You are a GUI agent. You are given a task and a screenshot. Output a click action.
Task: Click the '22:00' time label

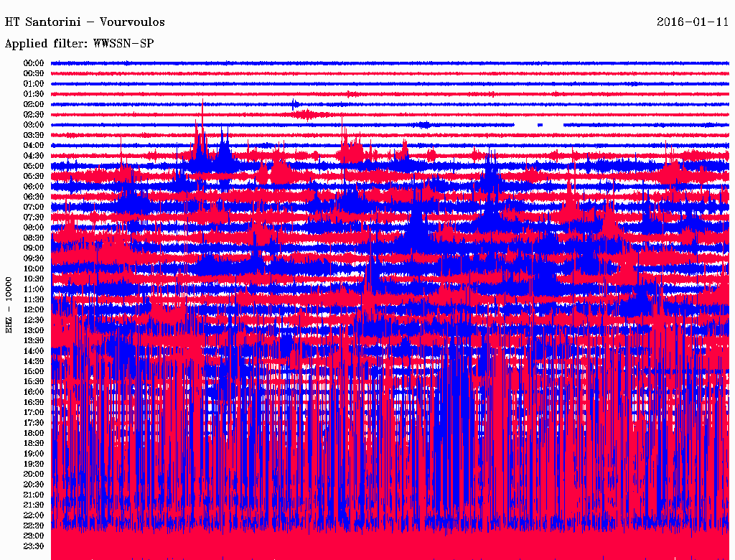point(34,515)
